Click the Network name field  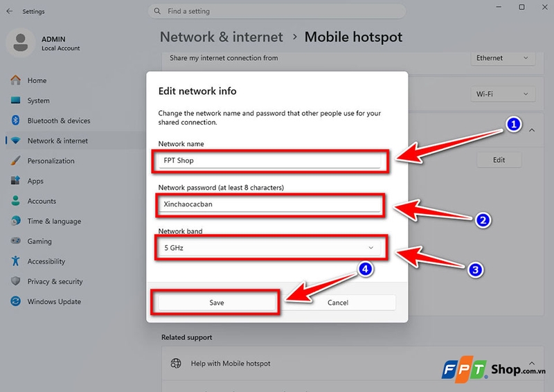(x=269, y=161)
